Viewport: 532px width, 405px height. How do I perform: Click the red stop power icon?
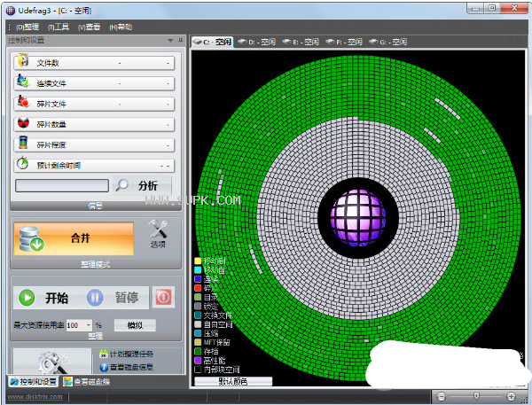click(x=163, y=297)
